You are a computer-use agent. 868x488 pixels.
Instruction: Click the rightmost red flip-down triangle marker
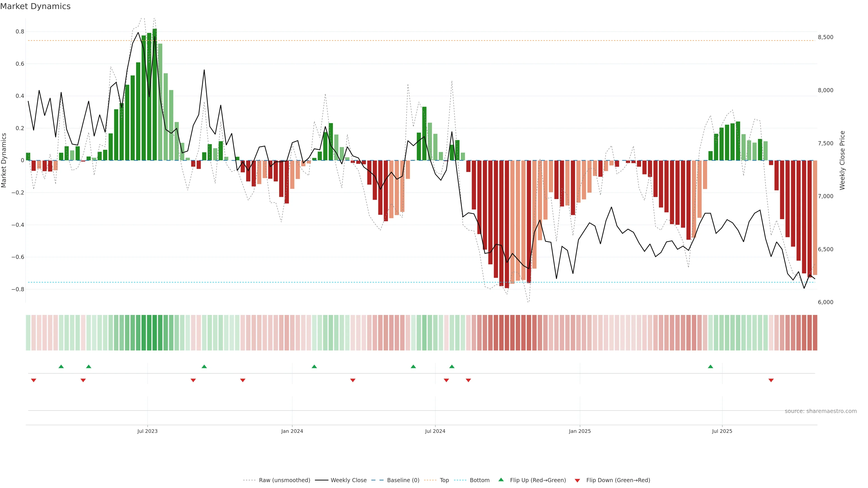tap(771, 380)
